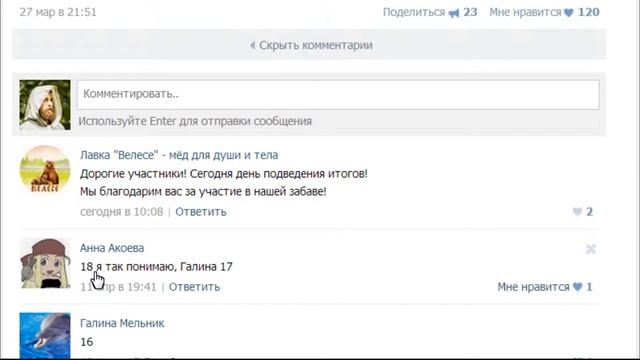Delete Анна Акоева's comment with X
Screen dimensions: 640x360
click(591, 249)
